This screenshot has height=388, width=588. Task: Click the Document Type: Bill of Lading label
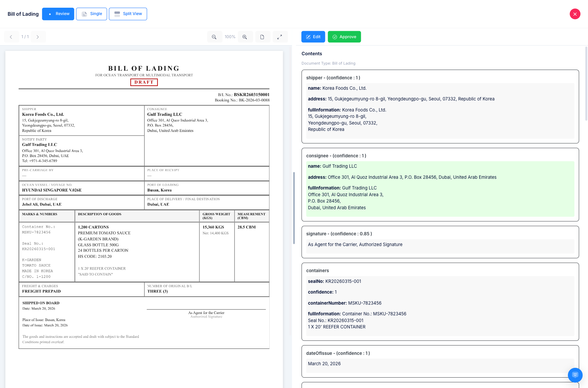[328, 63]
